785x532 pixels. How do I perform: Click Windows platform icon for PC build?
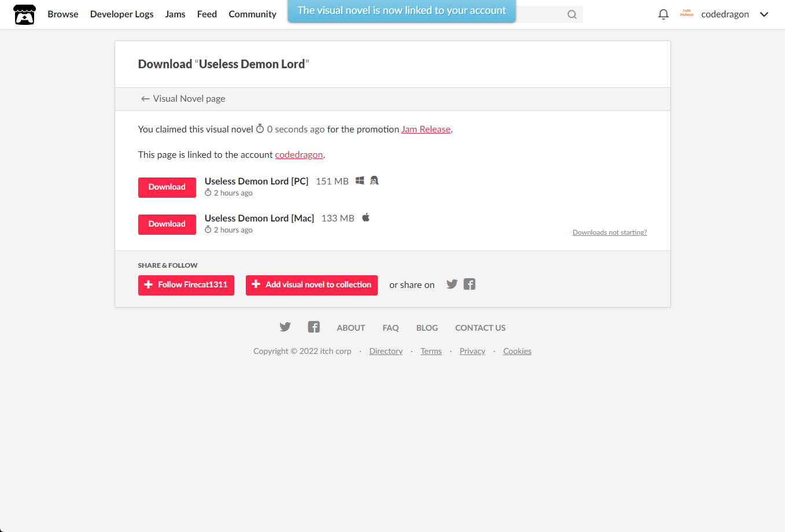360,180
